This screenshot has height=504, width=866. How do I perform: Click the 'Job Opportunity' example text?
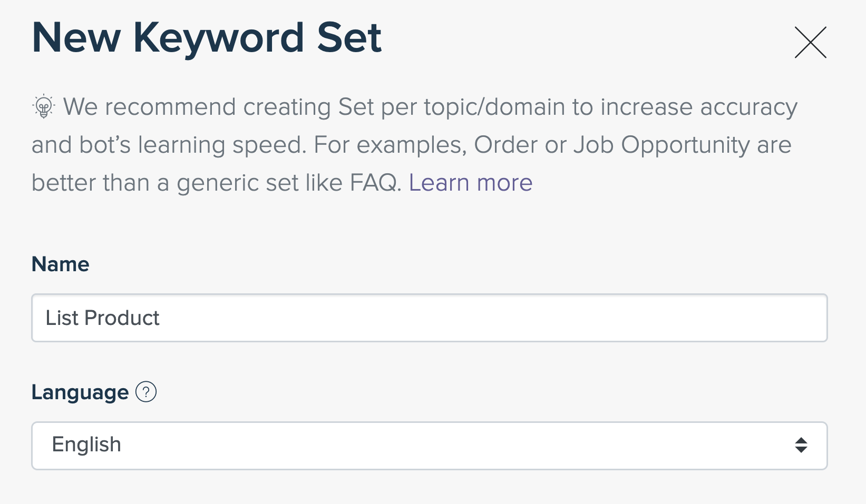coord(661,145)
